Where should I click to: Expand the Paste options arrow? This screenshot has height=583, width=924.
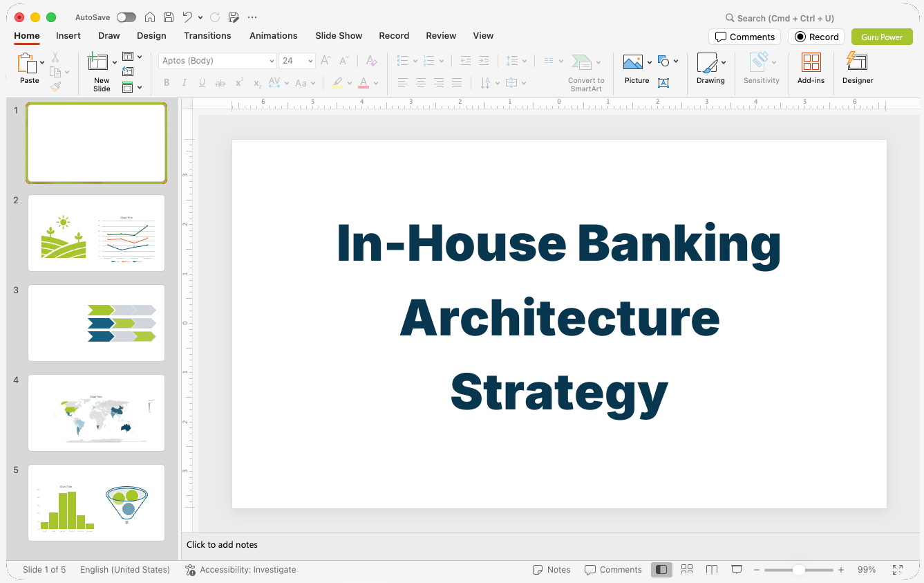pyautogui.click(x=42, y=62)
